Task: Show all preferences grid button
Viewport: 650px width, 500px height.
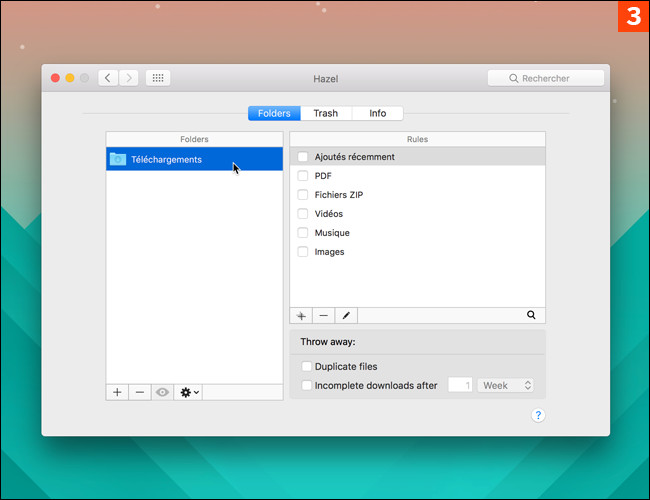Action: [x=158, y=78]
